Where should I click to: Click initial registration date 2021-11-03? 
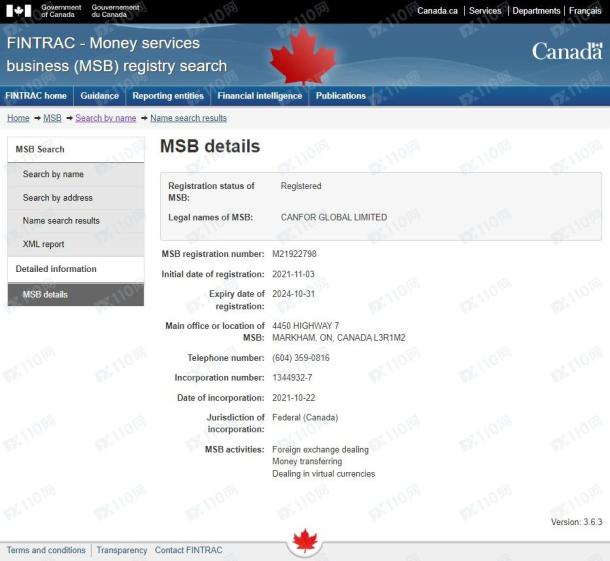[293, 274]
